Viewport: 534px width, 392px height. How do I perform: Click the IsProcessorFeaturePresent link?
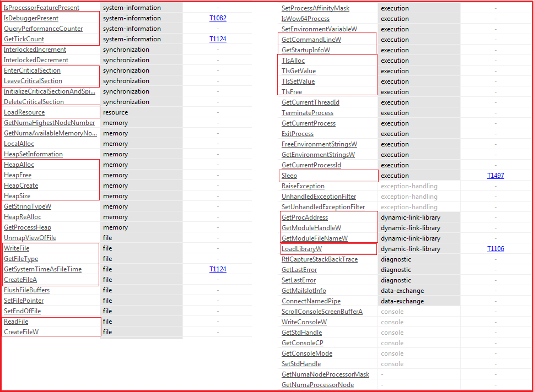tap(41, 8)
